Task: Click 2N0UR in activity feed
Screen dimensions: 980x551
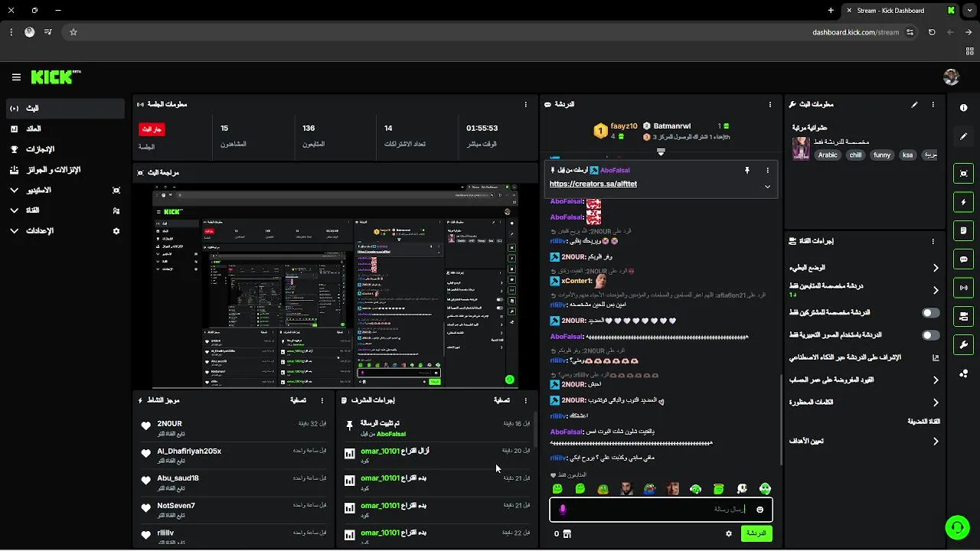Action: 170,424
